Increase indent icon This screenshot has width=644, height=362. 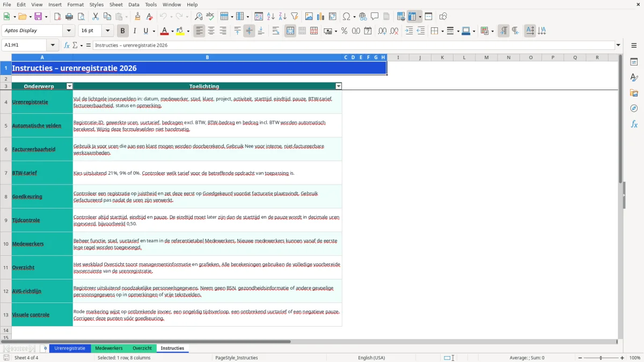[409, 31]
